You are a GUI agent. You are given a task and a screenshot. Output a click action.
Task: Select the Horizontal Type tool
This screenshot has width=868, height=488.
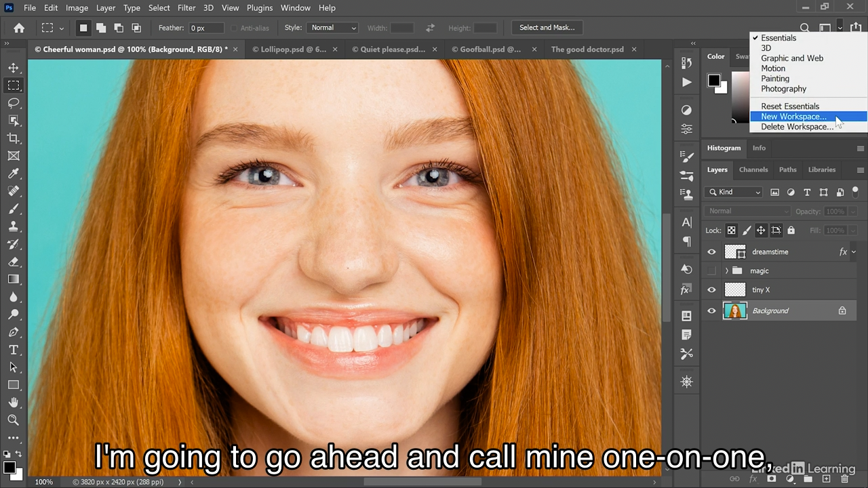14,350
